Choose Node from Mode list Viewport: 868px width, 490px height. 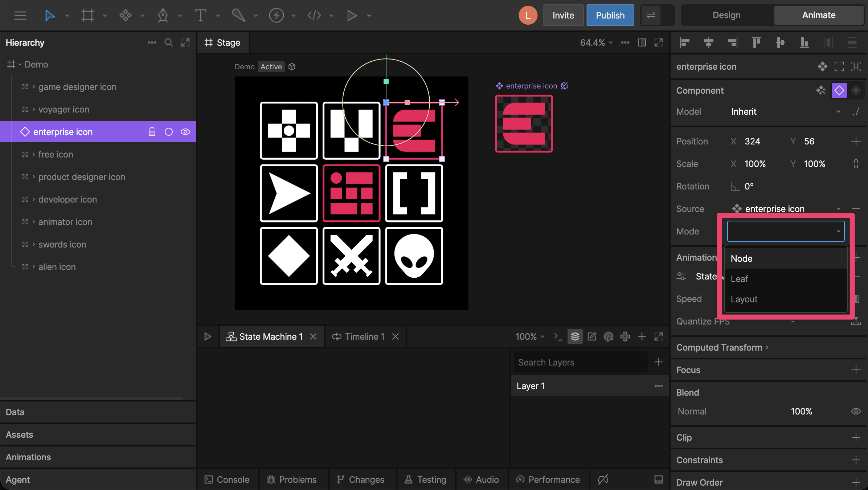(x=786, y=259)
